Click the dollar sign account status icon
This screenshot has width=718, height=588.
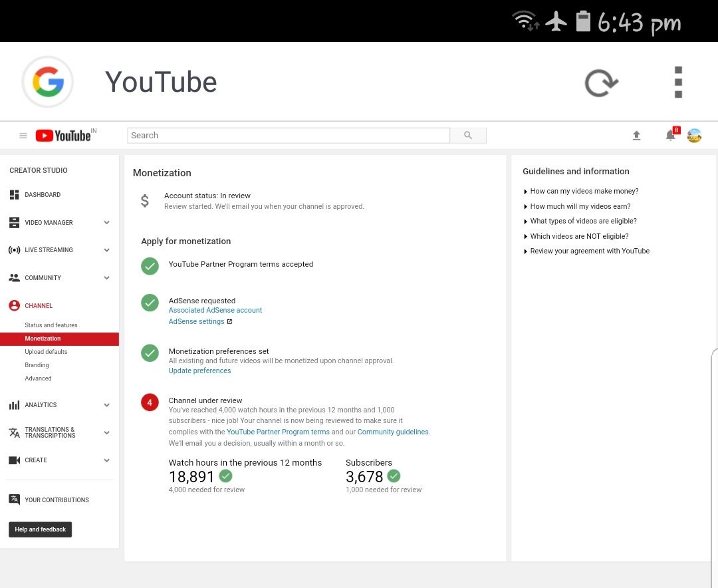tap(145, 201)
